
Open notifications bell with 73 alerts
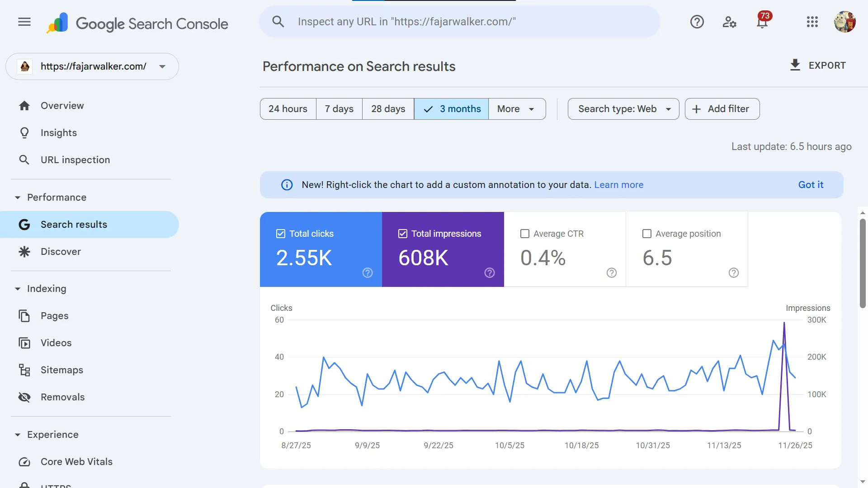click(762, 22)
